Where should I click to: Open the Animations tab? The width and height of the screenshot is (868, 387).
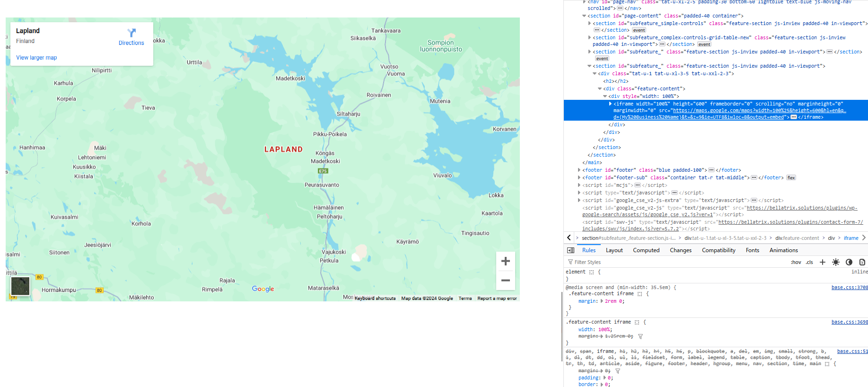pyautogui.click(x=784, y=250)
